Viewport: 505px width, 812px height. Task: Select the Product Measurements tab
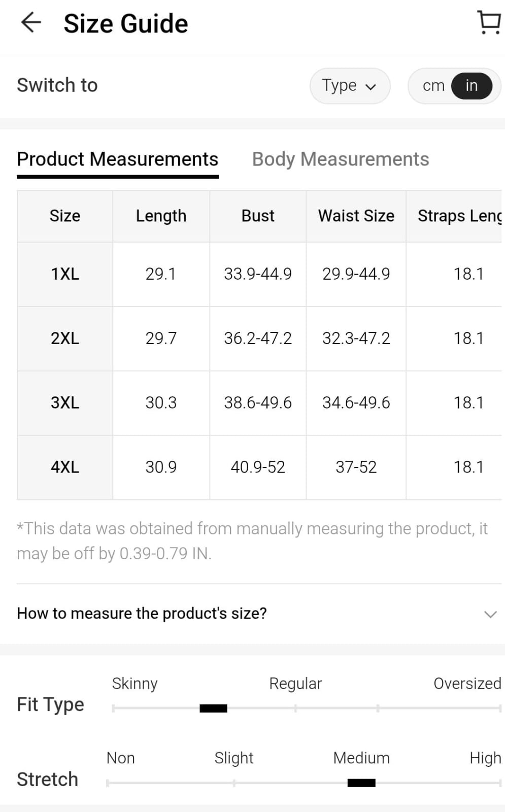[118, 159]
